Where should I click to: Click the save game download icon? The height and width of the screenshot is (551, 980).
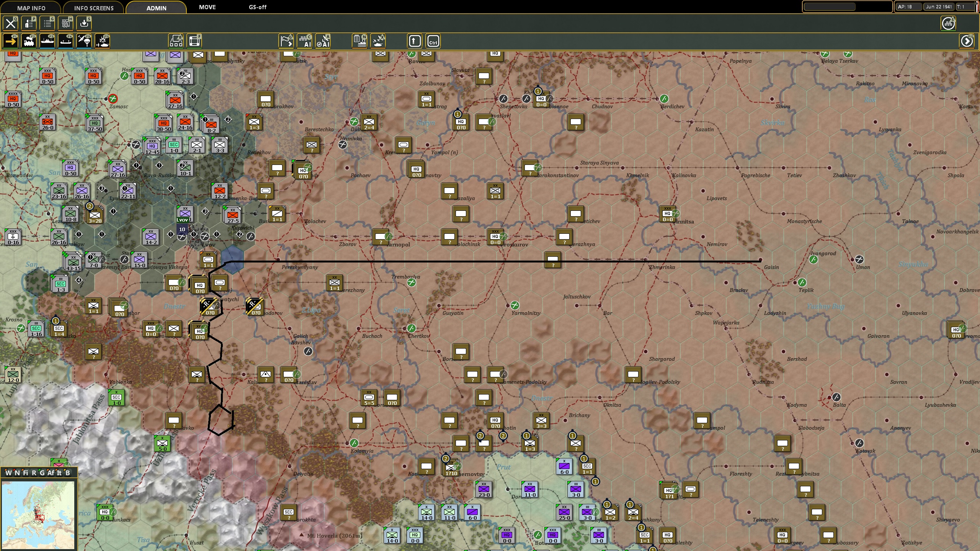click(x=84, y=23)
